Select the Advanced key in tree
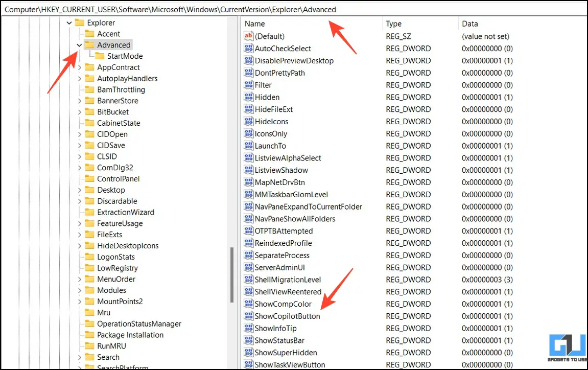 pos(113,45)
